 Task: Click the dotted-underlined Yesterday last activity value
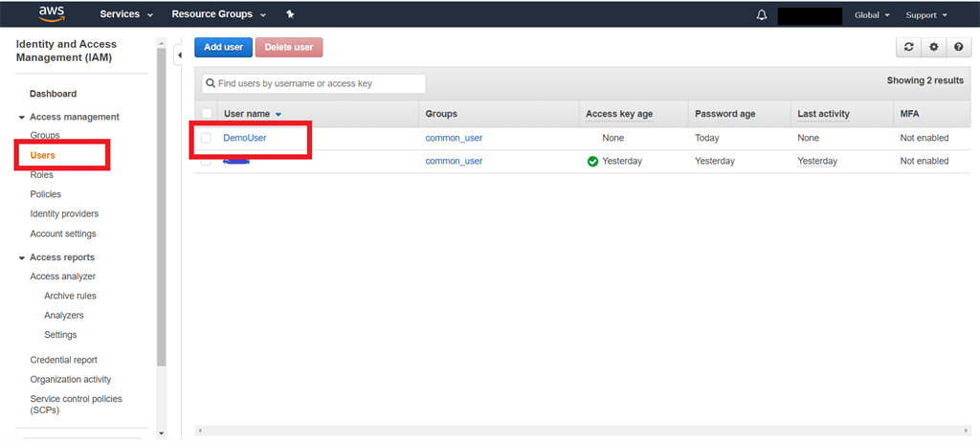click(817, 161)
